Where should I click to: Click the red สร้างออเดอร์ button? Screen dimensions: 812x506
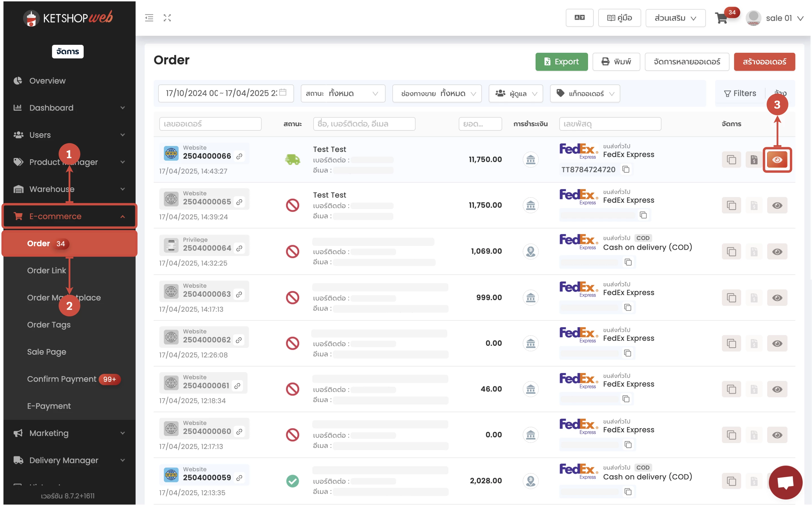[764, 62]
